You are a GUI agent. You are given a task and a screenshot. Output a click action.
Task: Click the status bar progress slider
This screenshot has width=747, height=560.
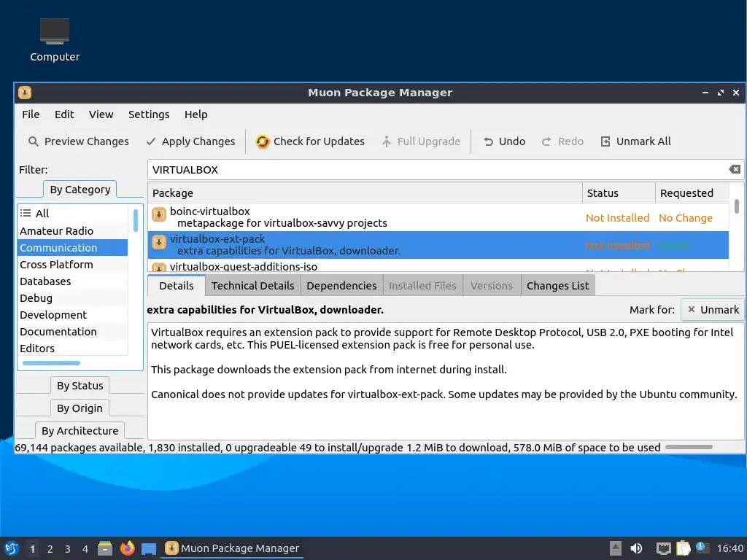(689, 447)
